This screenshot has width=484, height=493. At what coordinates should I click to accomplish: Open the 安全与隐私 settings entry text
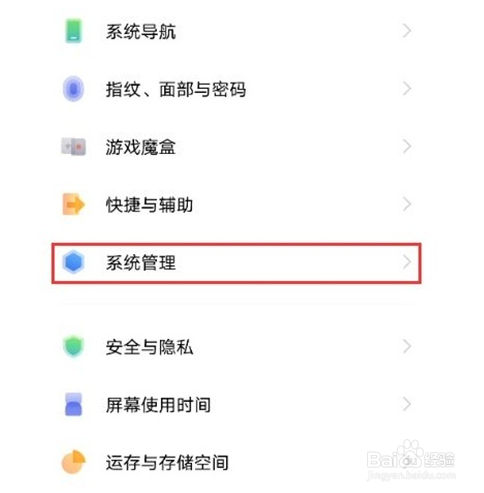pos(149,347)
